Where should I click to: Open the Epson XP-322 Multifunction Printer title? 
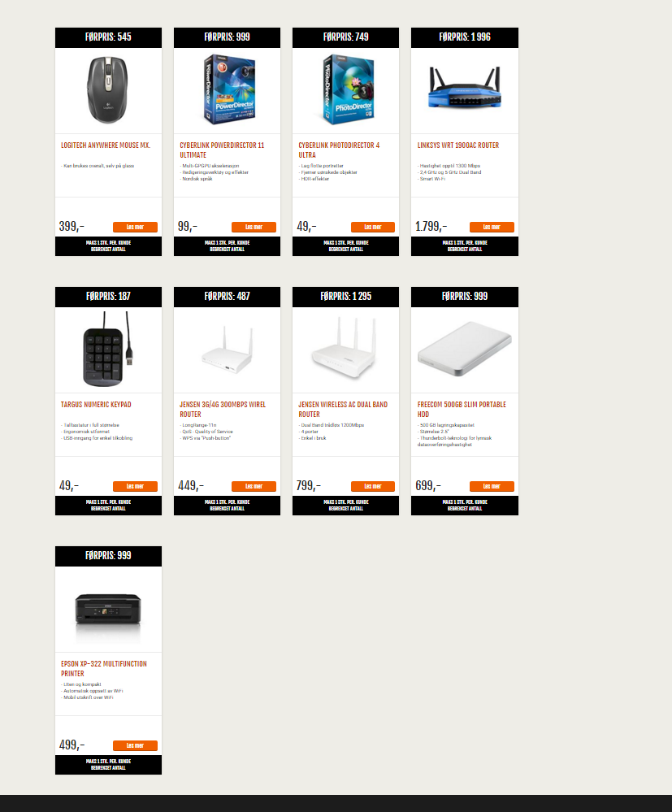point(103,669)
